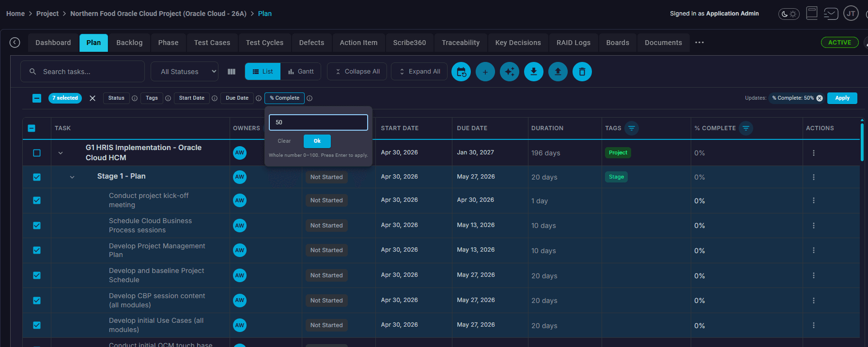Uncheck Schedule Cloud Business Process sessions checkbox
The width and height of the screenshot is (868, 347).
click(37, 226)
